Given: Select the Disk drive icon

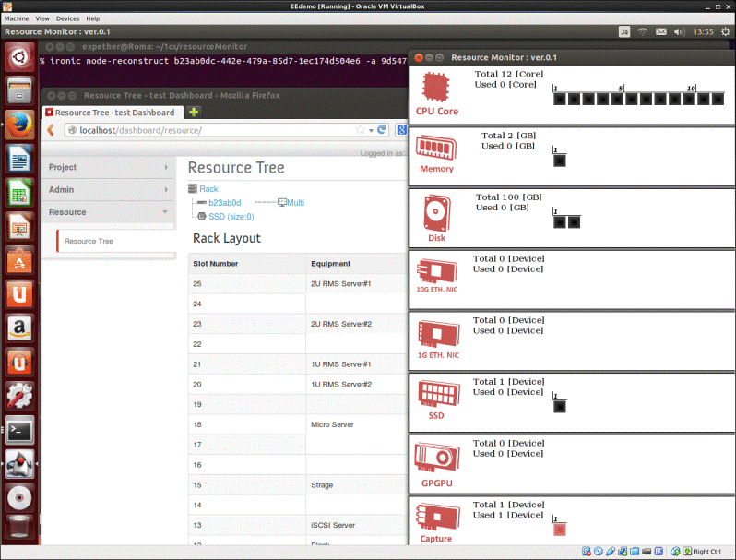Looking at the screenshot, I should click(x=436, y=213).
